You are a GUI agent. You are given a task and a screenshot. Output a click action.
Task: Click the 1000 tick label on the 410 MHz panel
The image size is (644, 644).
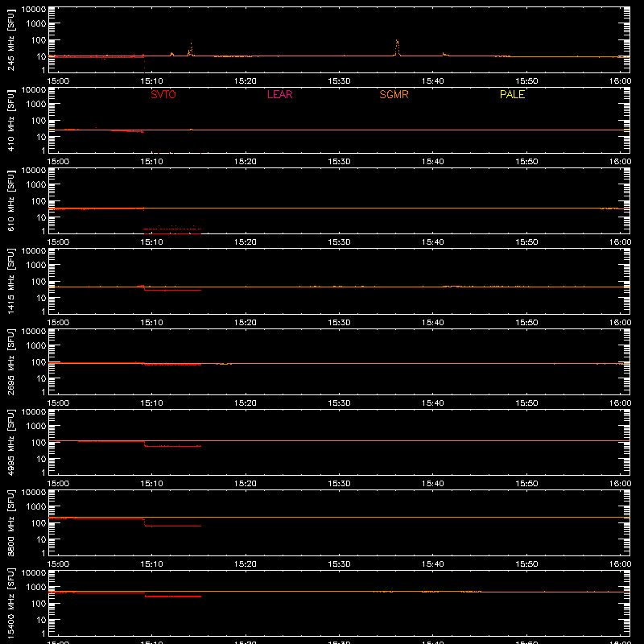tap(36, 104)
